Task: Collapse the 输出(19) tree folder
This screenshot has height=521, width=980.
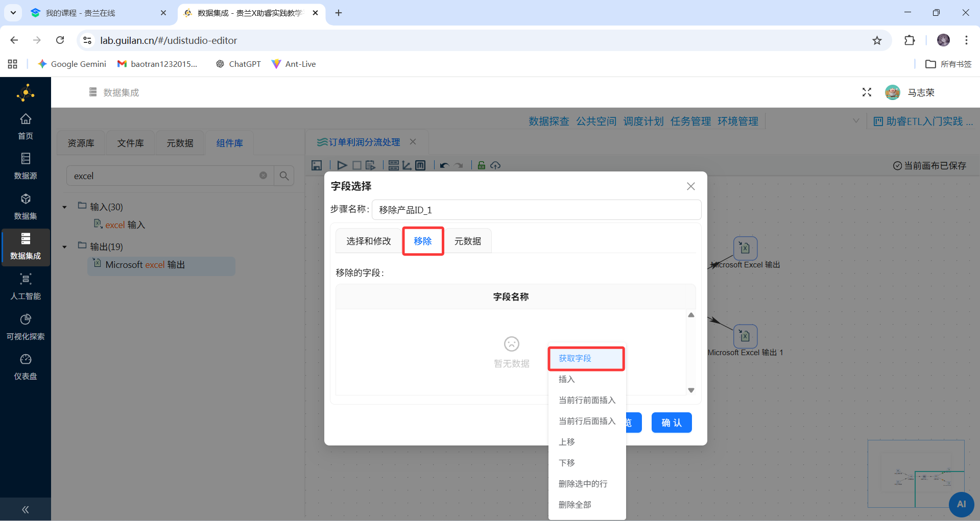Action: point(64,247)
